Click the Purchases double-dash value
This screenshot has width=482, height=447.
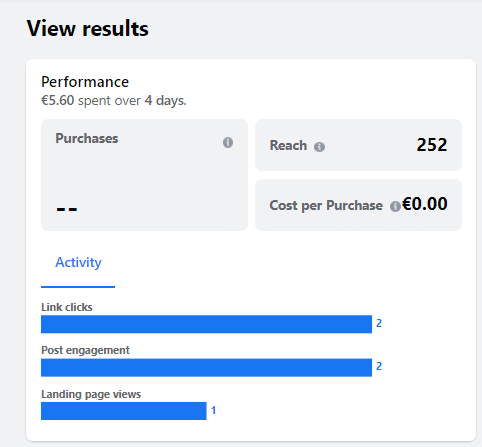click(67, 209)
